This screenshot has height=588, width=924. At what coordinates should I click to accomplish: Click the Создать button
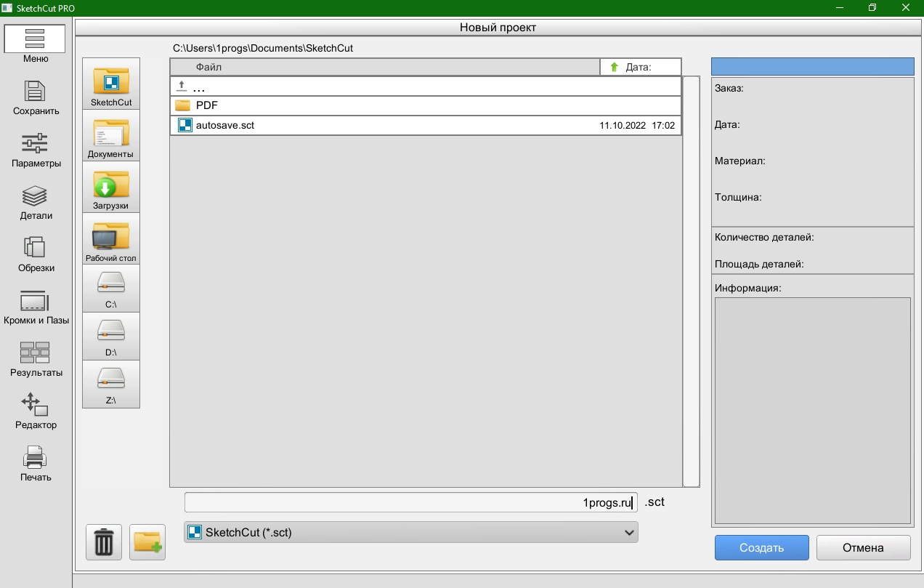762,548
